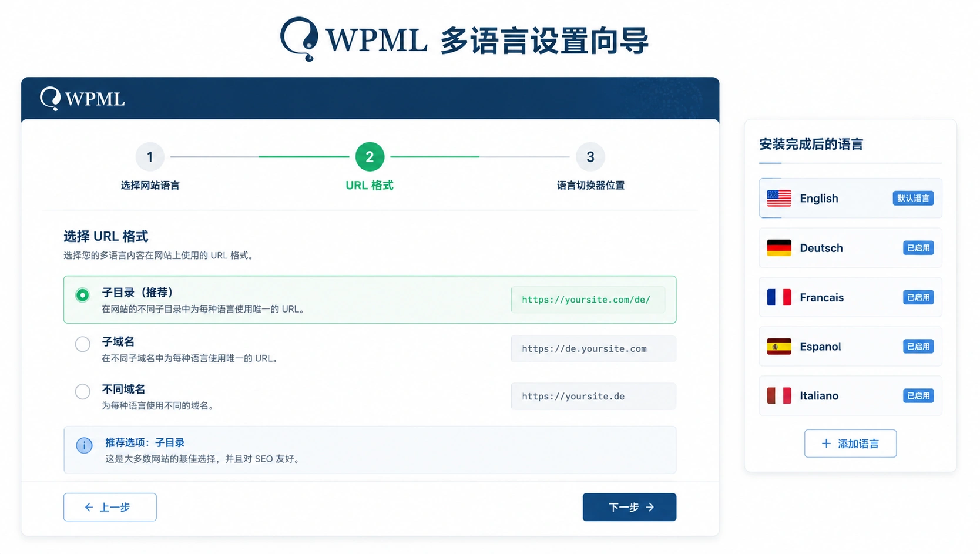Click the French flag icon

tap(779, 297)
